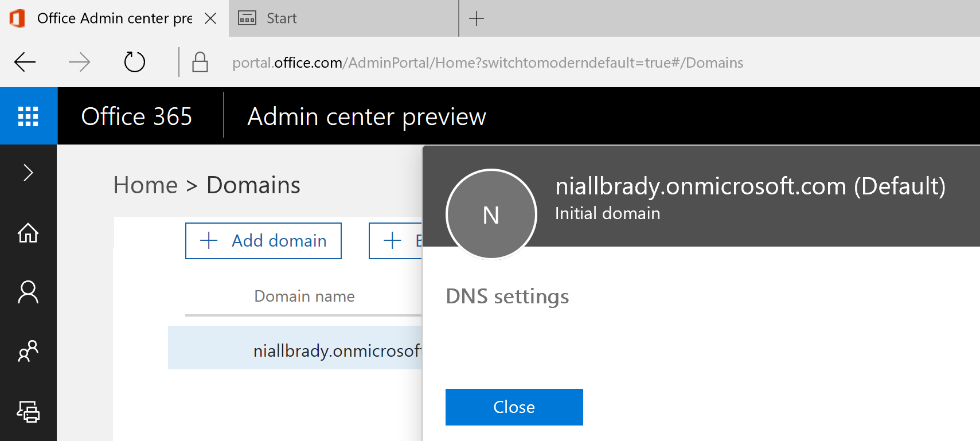Click the Home breadcrumb link
Viewport: 980px width, 441px height.
coord(146,185)
